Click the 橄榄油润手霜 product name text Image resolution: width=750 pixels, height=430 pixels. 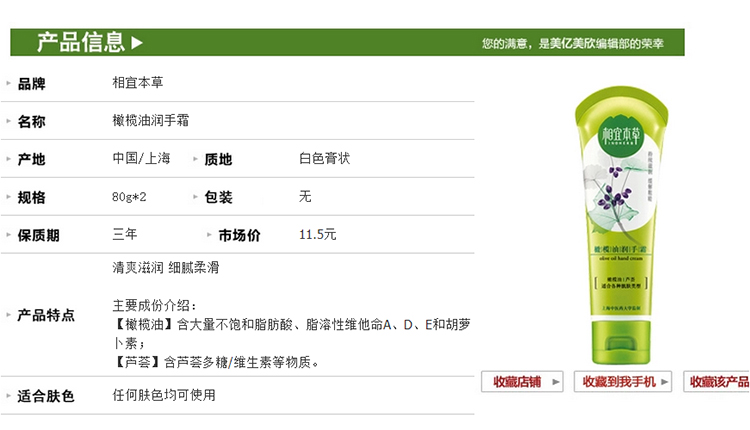(x=151, y=120)
